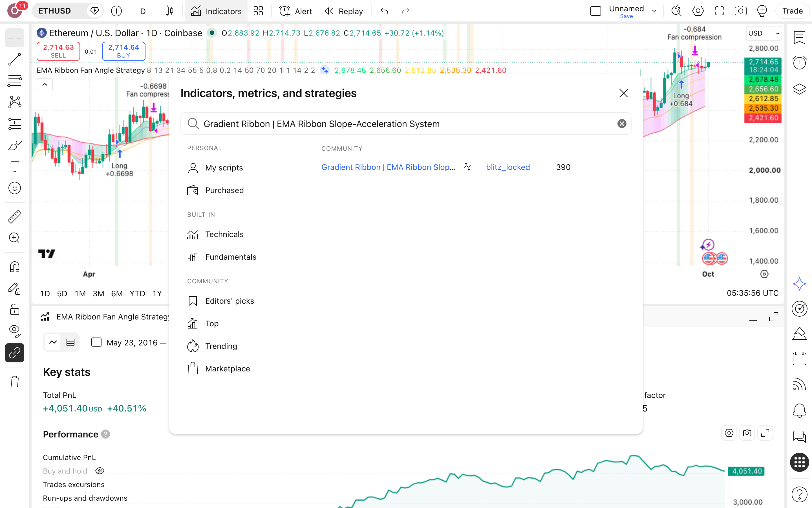Select the trend line drawing tool
Image resolution: width=812 pixels, height=508 pixels.
[x=14, y=60]
